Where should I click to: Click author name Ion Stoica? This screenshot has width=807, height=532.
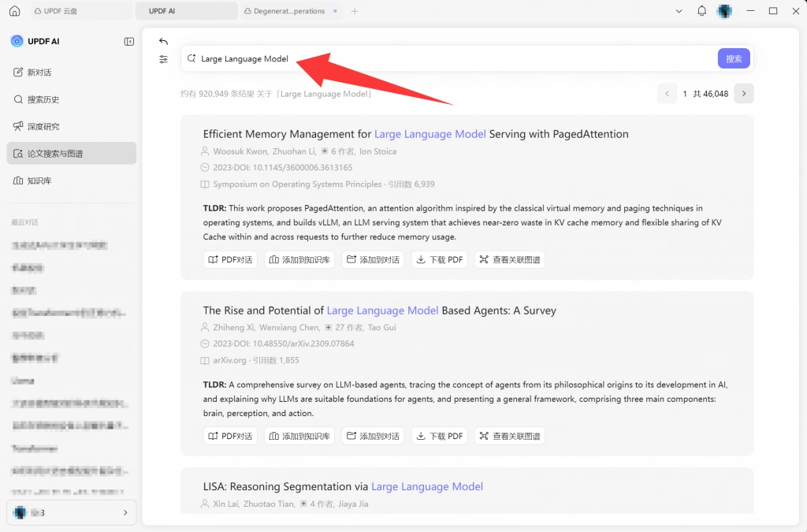(x=377, y=151)
